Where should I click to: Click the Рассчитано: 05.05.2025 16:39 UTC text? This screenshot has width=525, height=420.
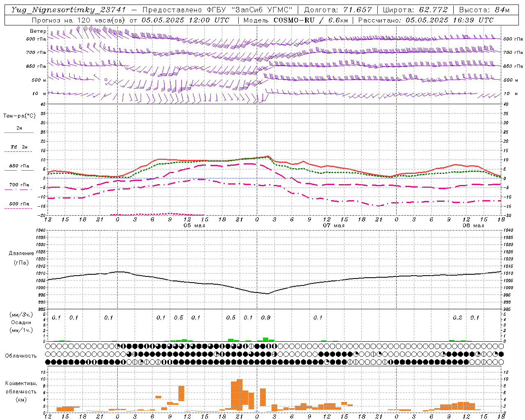[x=426, y=20]
